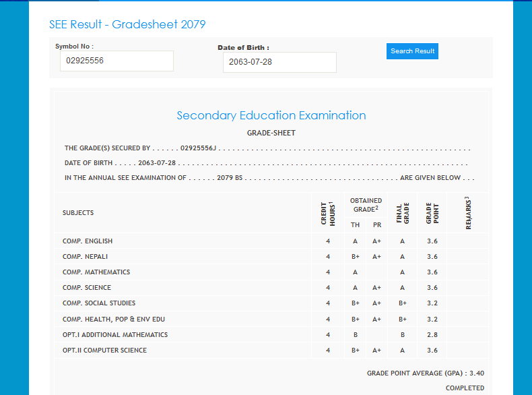
Task: Click the Grade Point Average (GPA) text
Action: (x=425, y=373)
